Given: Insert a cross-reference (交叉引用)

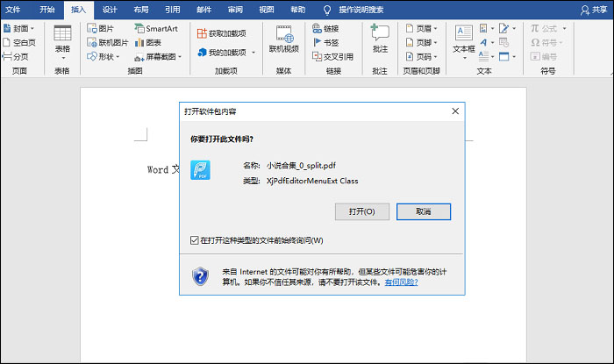Looking at the screenshot, I should (332, 57).
